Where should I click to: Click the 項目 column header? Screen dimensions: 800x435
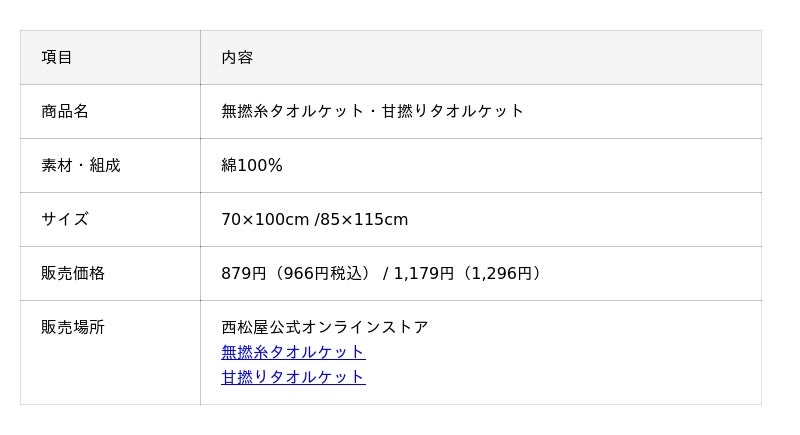[57, 57]
